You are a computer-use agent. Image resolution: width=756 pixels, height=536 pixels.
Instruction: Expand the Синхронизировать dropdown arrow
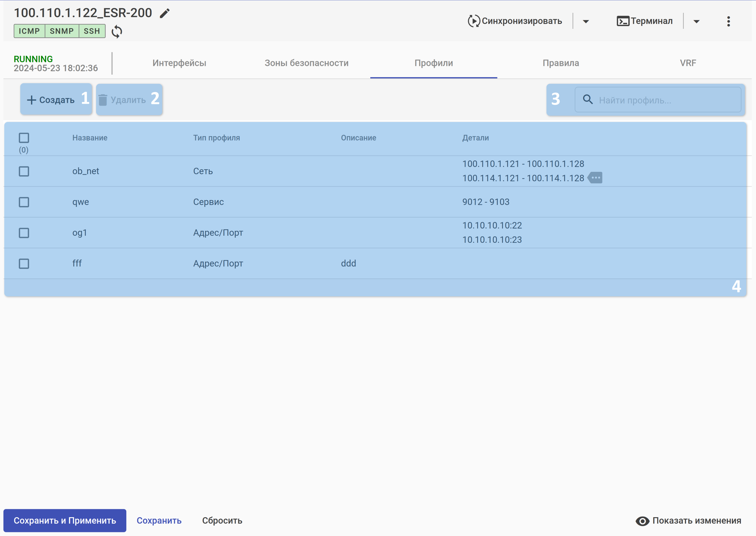586,21
